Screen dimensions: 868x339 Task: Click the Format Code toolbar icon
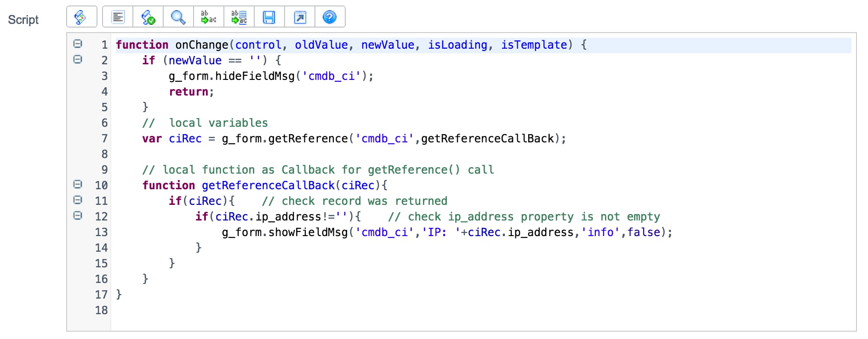[118, 17]
